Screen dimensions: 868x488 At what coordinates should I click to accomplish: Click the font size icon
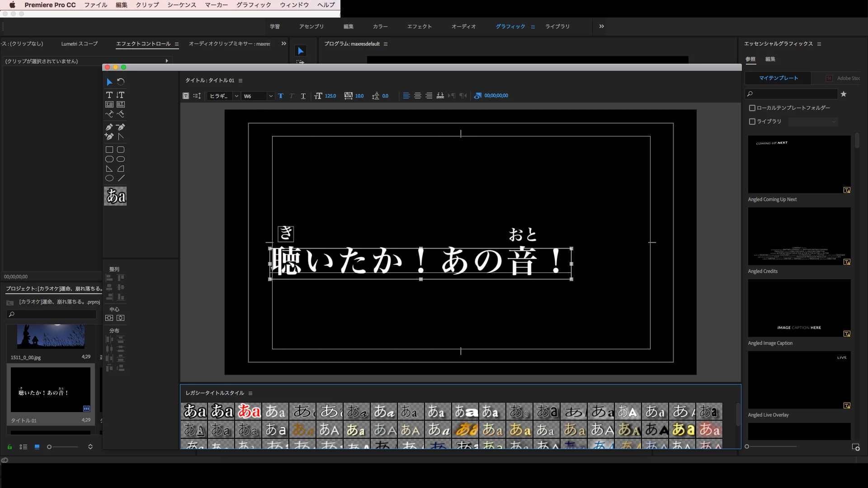(318, 96)
